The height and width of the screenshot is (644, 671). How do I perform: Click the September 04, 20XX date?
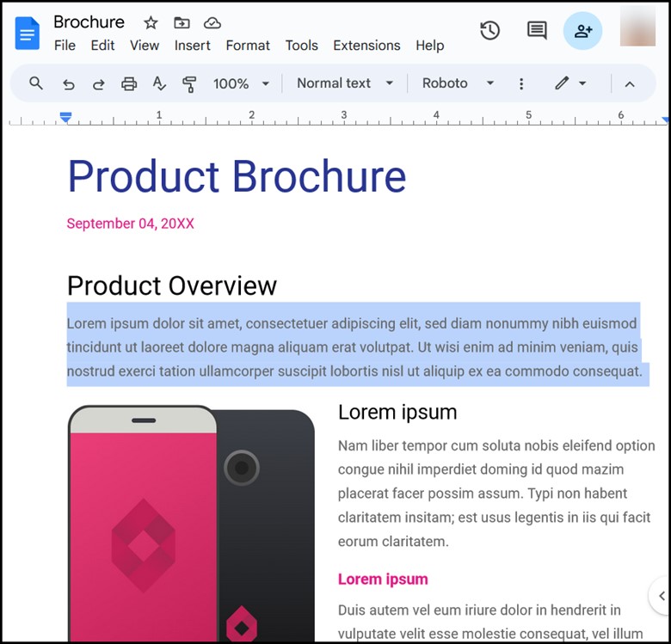pyautogui.click(x=130, y=224)
